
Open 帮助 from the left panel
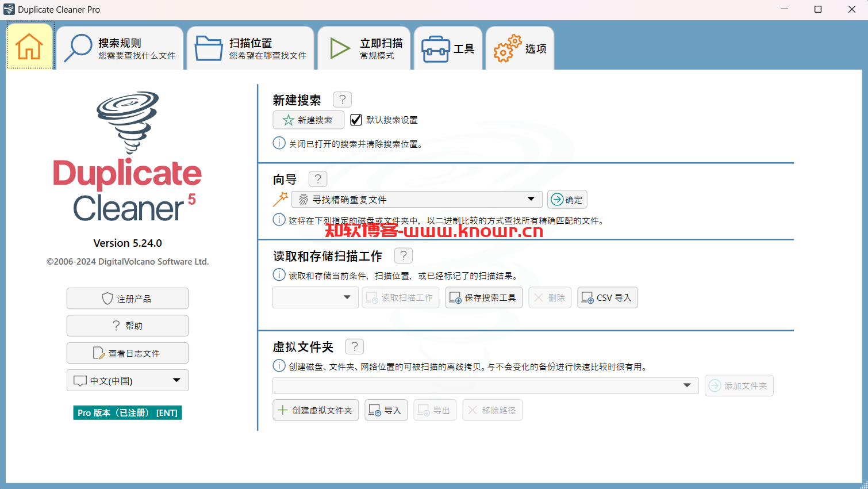[128, 326]
